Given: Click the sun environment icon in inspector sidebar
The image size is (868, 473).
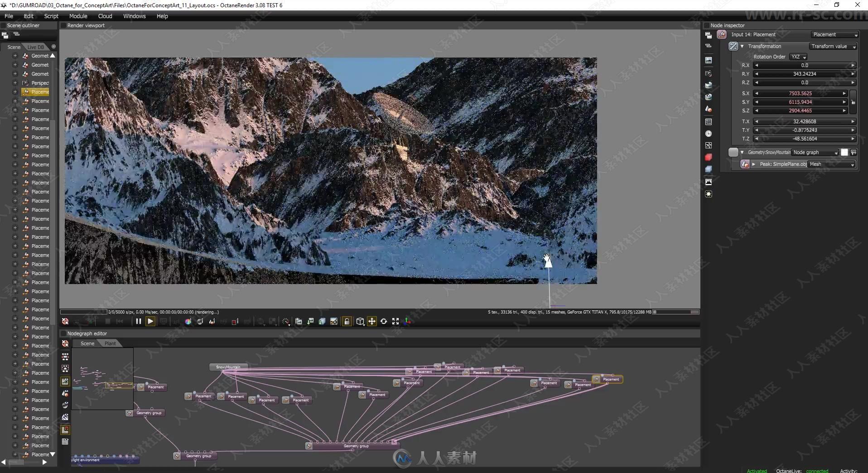Looking at the screenshot, I should click(x=709, y=194).
